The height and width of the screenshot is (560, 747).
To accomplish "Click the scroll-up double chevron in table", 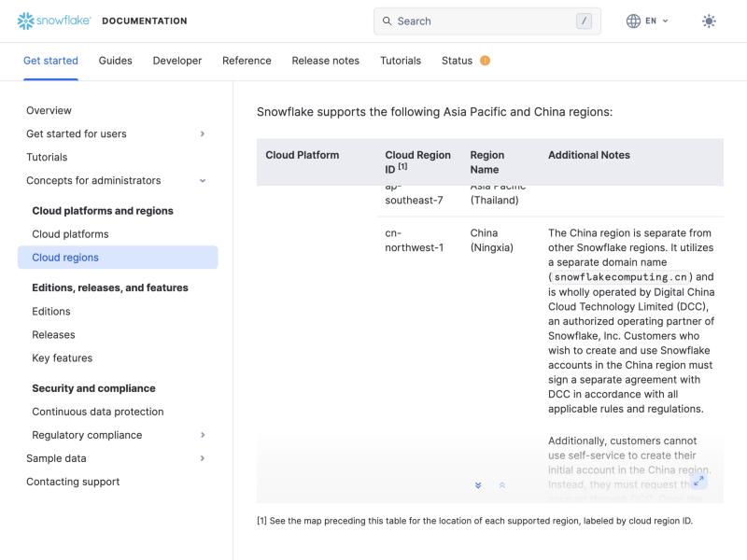I will pos(502,485).
